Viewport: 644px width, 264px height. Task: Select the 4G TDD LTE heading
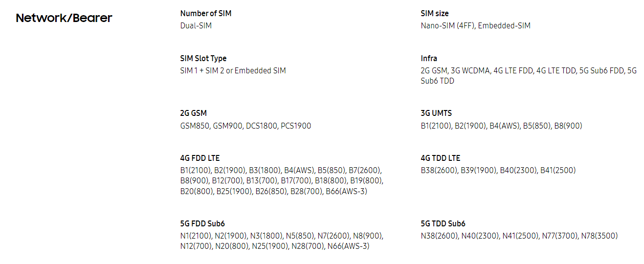441,158
